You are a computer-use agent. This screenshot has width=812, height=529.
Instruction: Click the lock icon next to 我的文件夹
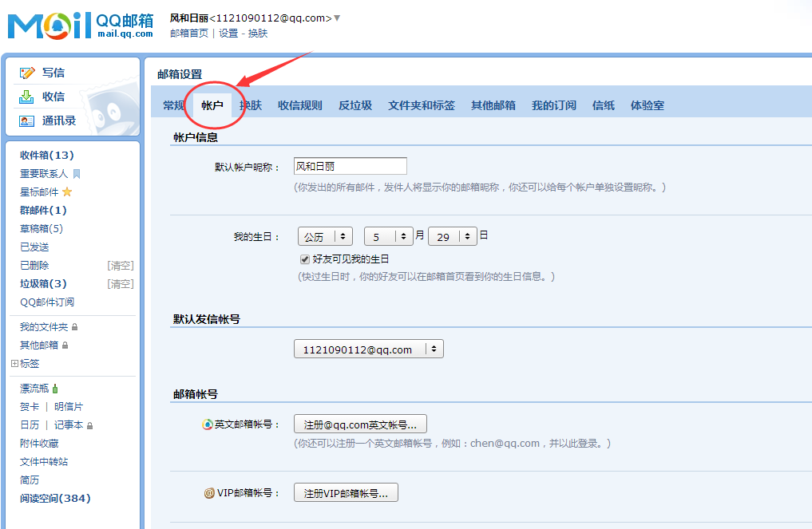tap(75, 327)
